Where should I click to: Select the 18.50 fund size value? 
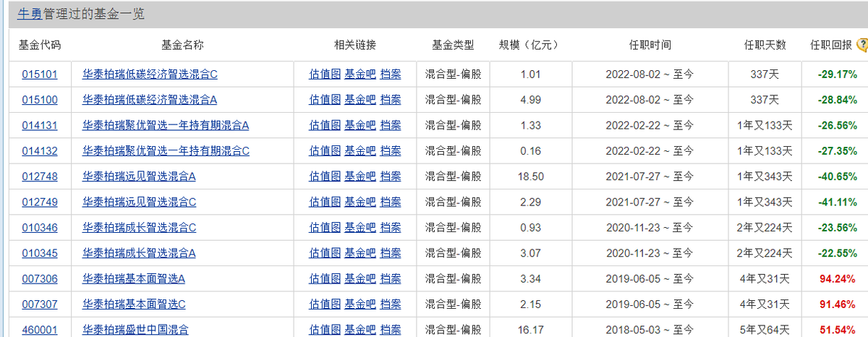point(531,176)
